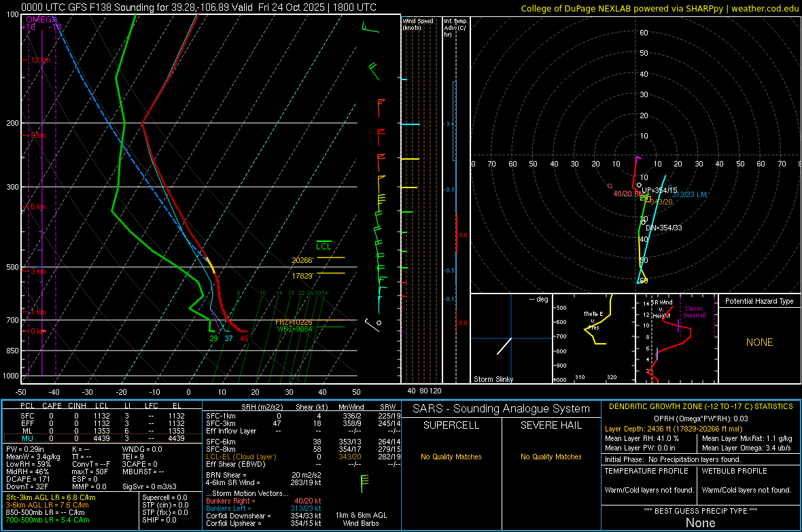The image size is (802, 532).
Task: Select the red Bunkers Right circle on hodograph
Action: [x=610, y=186]
